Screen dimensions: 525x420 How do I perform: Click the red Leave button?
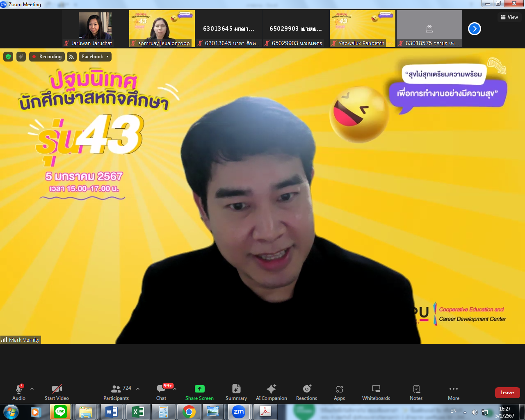click(x=507, y=393)
